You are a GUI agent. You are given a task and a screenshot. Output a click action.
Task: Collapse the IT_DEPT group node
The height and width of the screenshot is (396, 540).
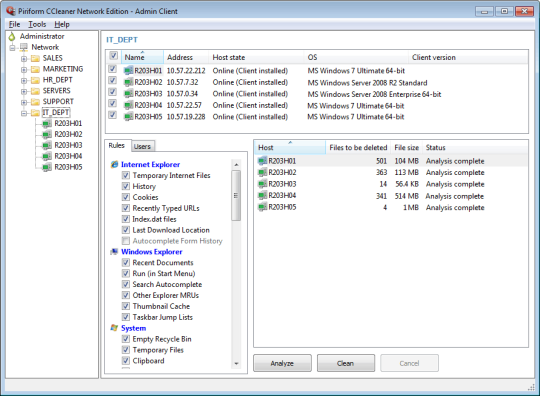[x=24, y=113]
